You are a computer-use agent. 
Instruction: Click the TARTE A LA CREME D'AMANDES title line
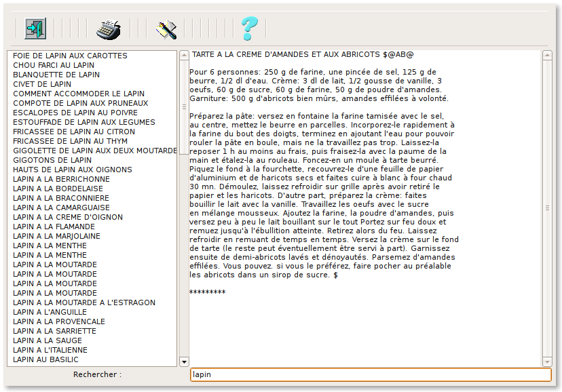point(303,54)
